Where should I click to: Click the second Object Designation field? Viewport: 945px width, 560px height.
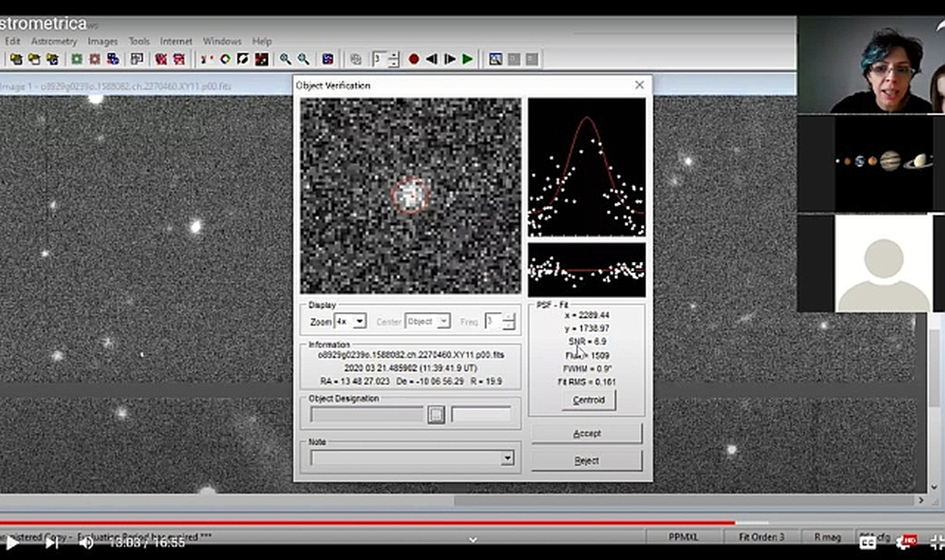(x=481, y=415)
